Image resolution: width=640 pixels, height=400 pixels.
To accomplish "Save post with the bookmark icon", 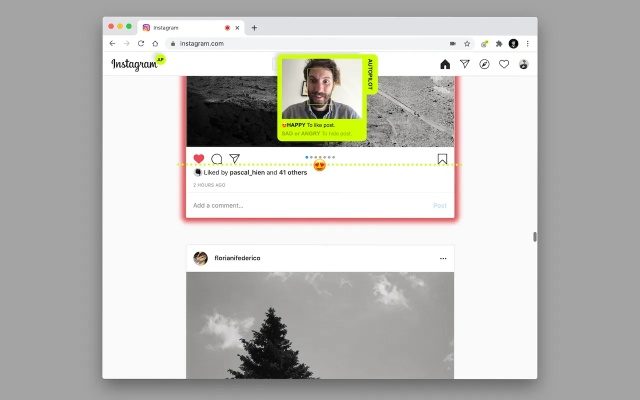I will 442,158.
